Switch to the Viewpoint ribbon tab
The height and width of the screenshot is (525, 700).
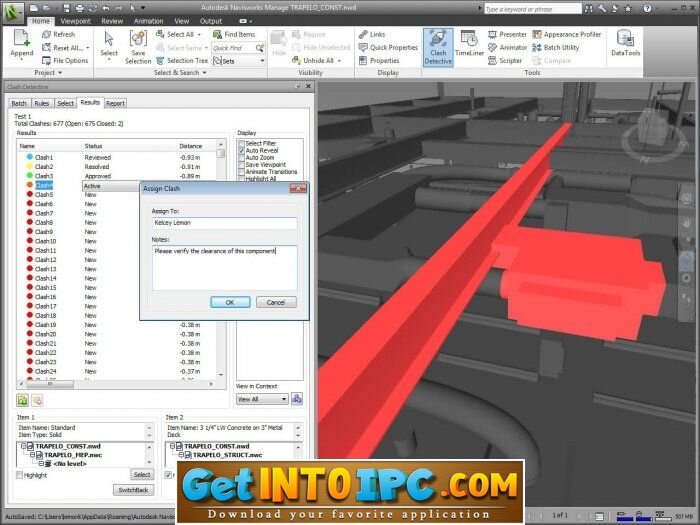coord(75,21)
